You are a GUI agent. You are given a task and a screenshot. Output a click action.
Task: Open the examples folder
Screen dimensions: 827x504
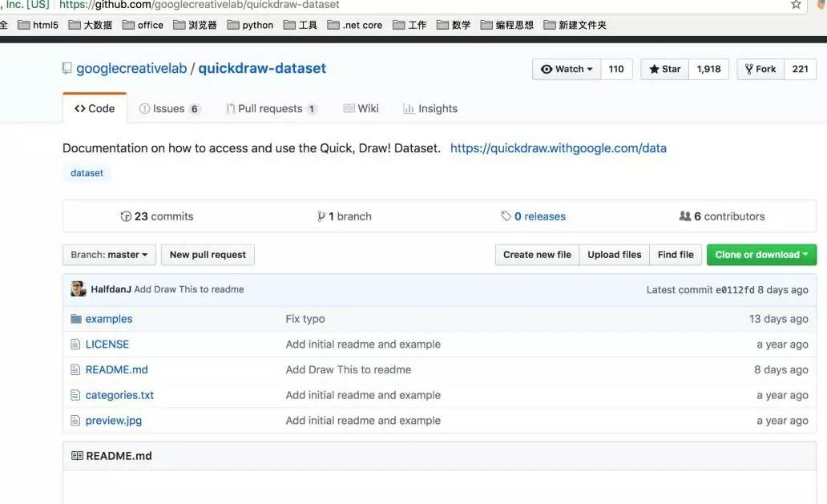click(108, 319)
